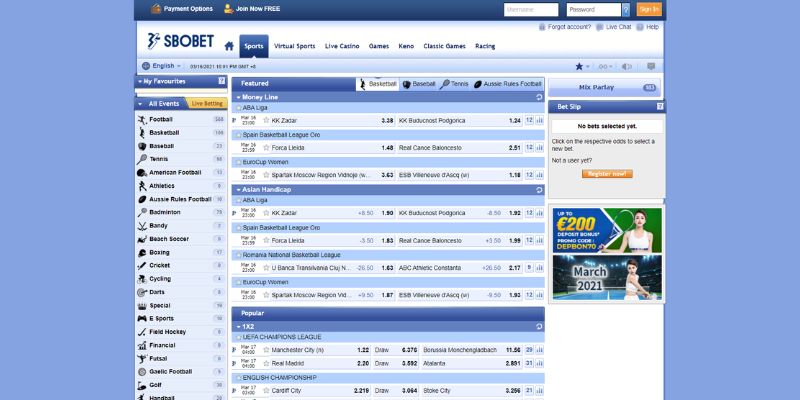Favourite Spartak Moscow match in Money Line
The image size is (800, 400).
tap(266, 174)
